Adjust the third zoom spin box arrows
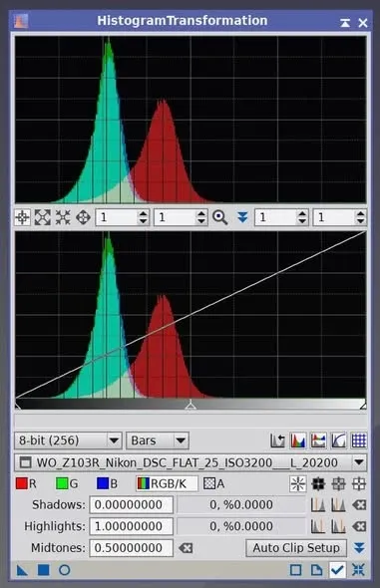This screenshot has height=588, width=380. [302, 217]
